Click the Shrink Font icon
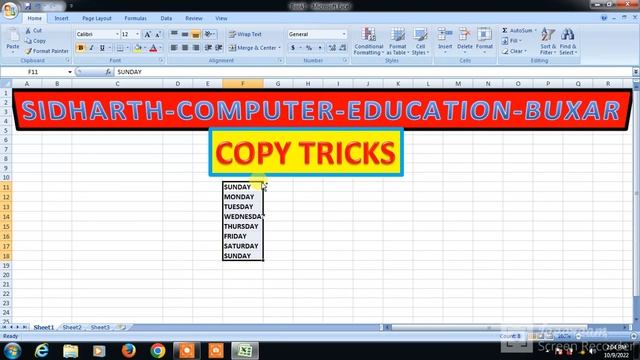 (158, 34)
